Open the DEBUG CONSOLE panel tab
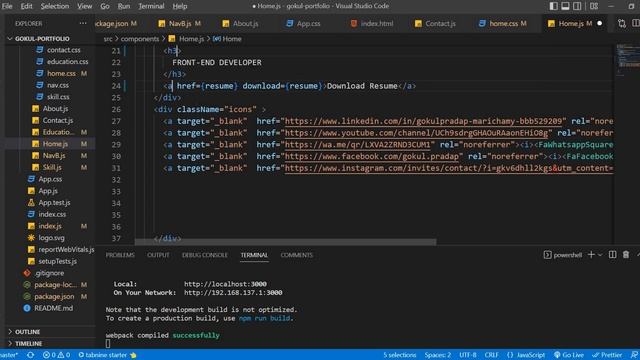 coord(204,255)
